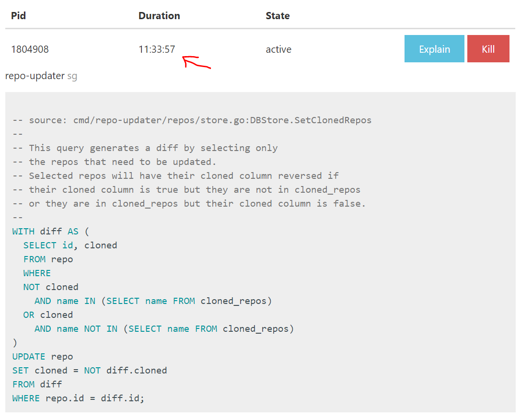Click the source comment line with store.go
The height and width of the screenshot is (420, 521).
[192, 120]
